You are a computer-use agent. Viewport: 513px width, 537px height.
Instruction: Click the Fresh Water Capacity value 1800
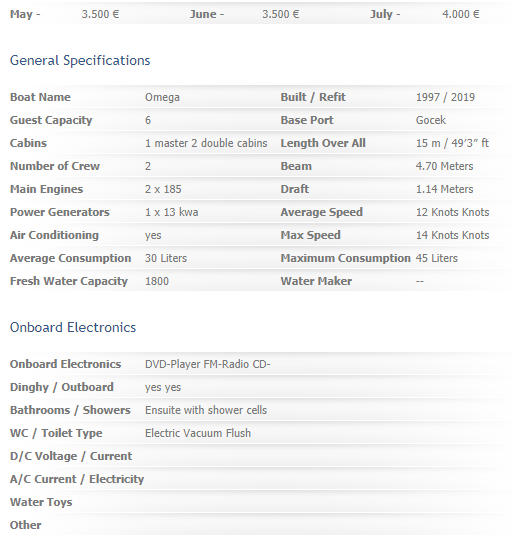tap(157, 281)
